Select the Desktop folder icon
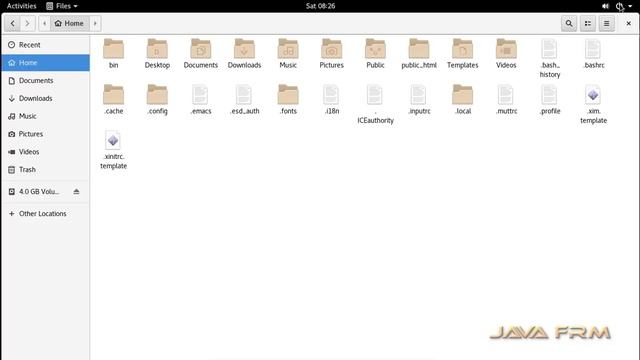The height and width of the screenshot is (360, 640). coord(157,49)
